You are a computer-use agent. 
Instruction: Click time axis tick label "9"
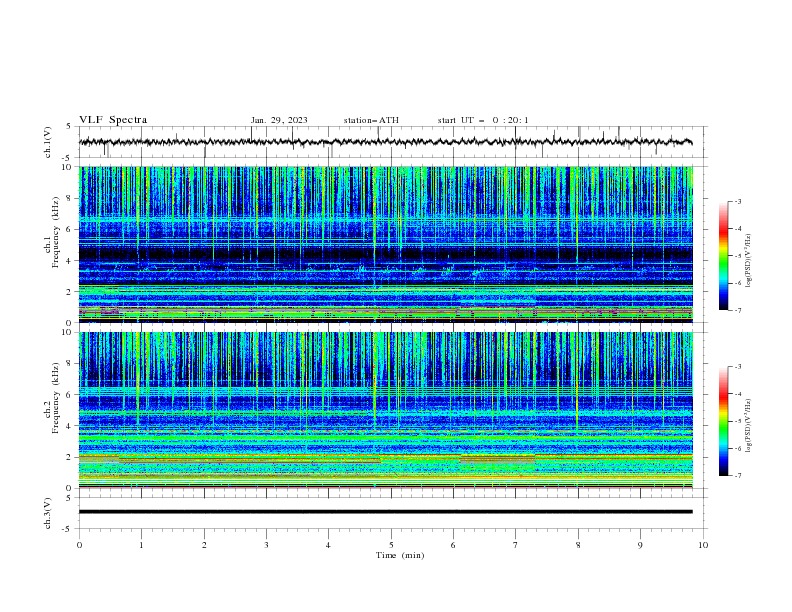pos(640,545)
